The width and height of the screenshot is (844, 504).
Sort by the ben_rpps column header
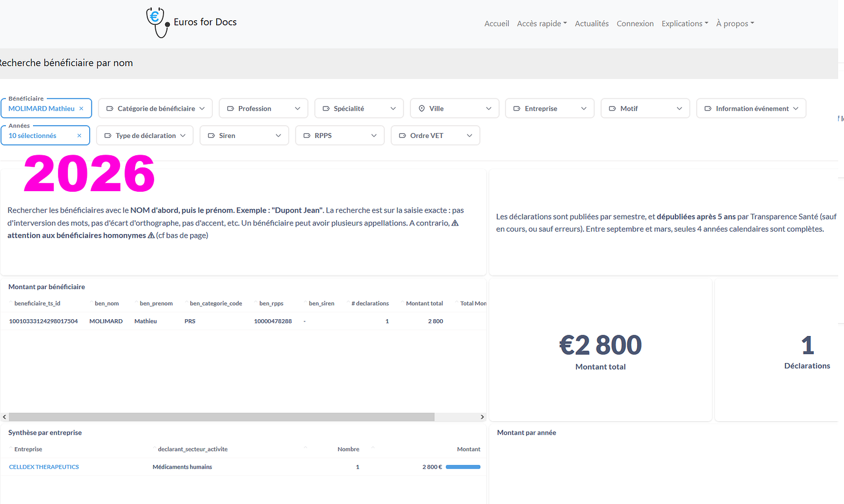[271, 304]
